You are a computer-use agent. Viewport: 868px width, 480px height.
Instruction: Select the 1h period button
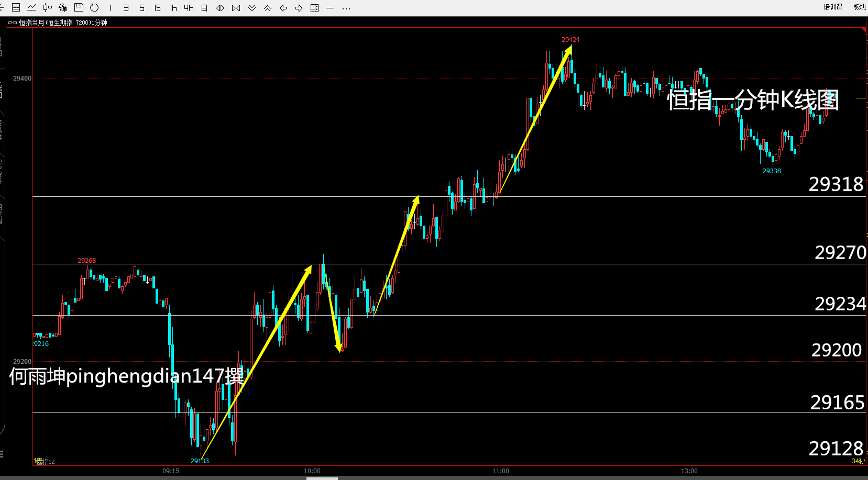click(x=173, y=8)
